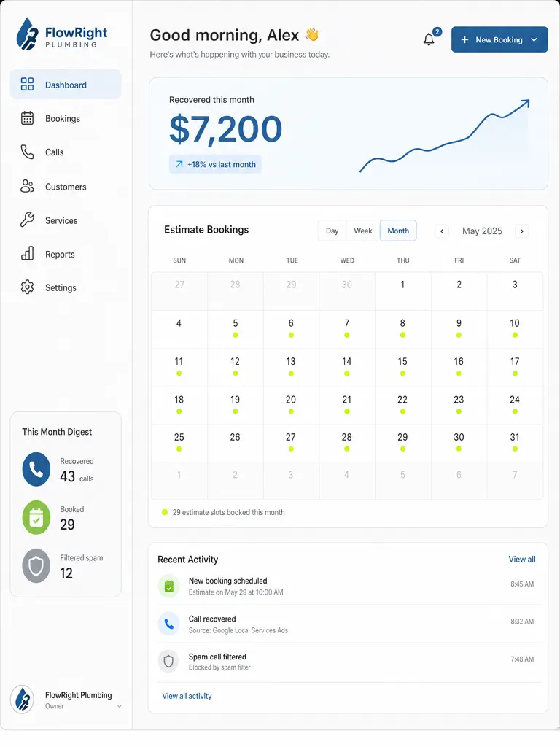
Task: Click the Booked 29 value
Action: [67, 525]
